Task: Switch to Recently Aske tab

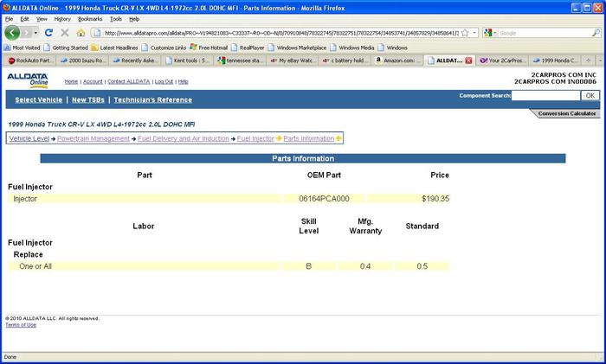Action: coord(135,61)
